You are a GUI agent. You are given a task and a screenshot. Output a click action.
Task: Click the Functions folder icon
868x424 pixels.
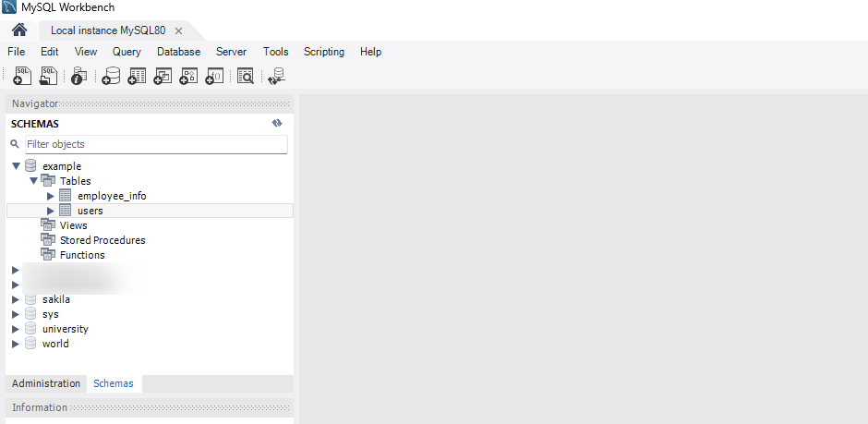tap(48, 255)
